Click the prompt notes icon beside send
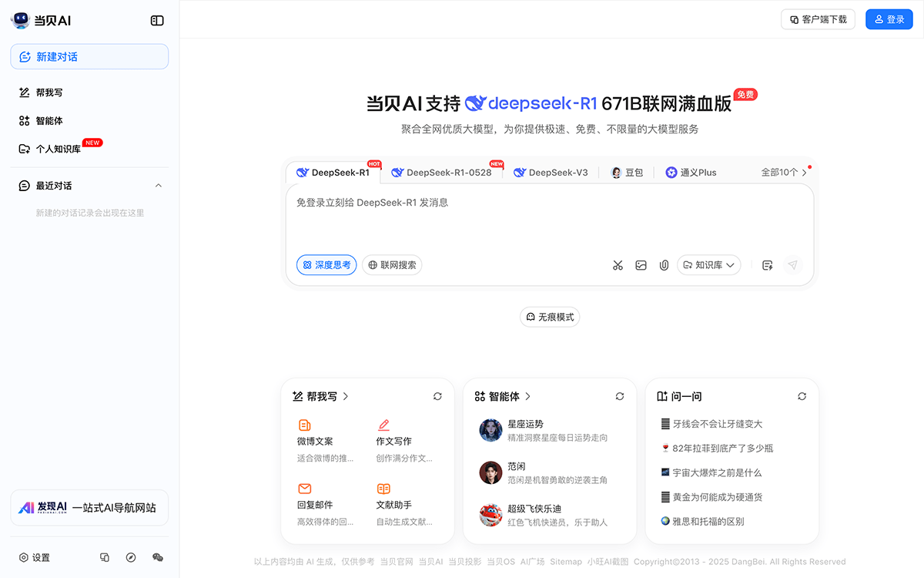The height and width of the screenshot is (578, 924). (x=767, y=265)
